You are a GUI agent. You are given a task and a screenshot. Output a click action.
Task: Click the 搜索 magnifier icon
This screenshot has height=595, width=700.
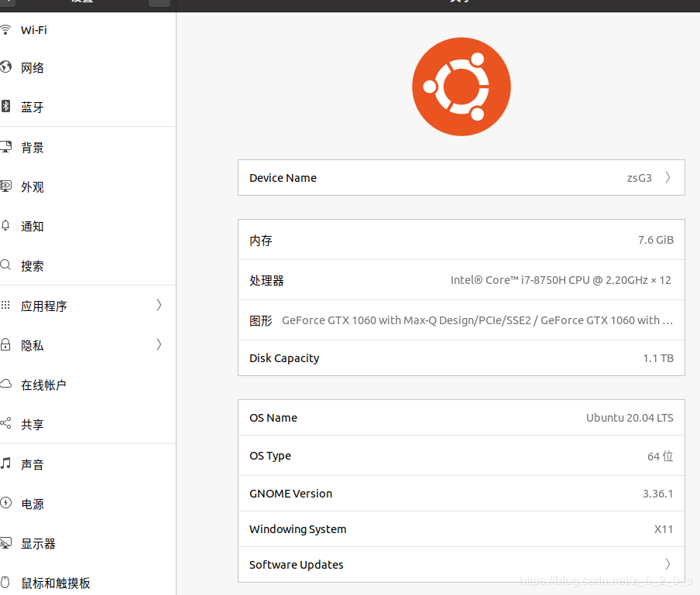[13, 265]
